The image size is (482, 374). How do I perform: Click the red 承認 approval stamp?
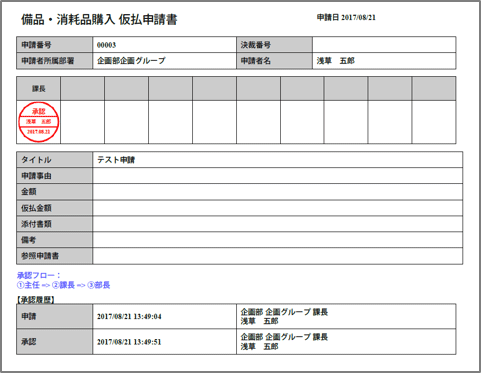(x=39, y=122)
